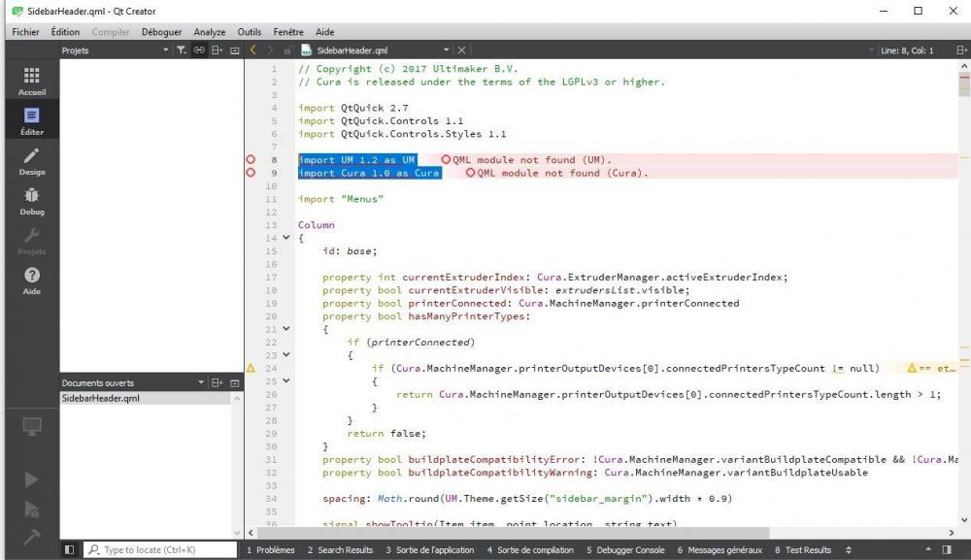Viewport: 971px width, 560px height.
Task: Split the Documents ouverts panel
Action: pyautogui.click(x=217, y=383)
